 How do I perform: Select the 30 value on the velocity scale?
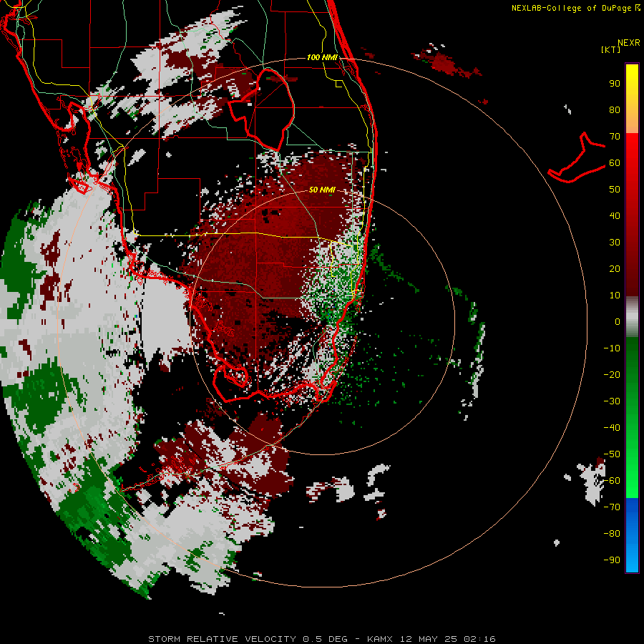click(x=615, y=243)
